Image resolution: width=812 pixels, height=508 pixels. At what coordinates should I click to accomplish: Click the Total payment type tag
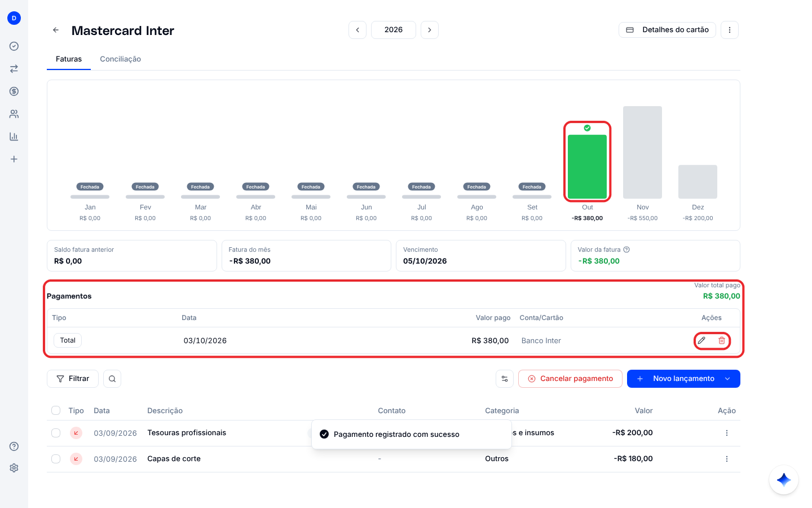click(x=68, y=340)
